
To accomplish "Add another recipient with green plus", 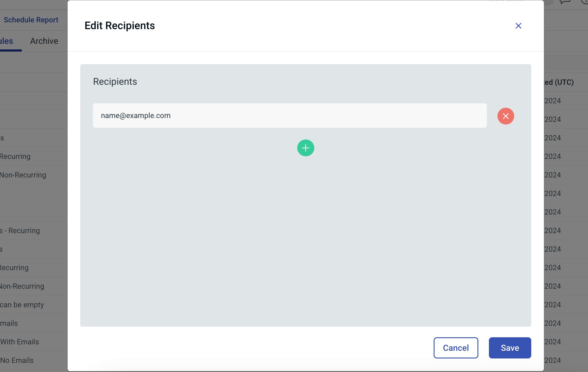I will click(x=306, y=148).
